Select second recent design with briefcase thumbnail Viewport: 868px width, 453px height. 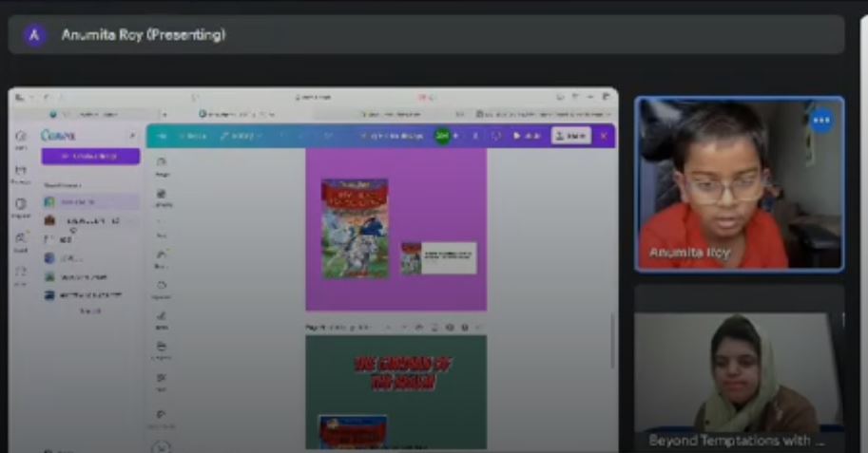pos(90,220)
